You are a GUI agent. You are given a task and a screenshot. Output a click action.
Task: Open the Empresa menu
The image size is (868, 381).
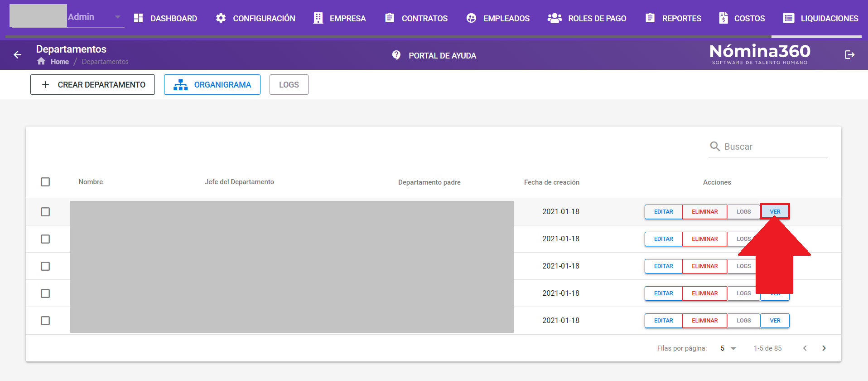coord(340,18)
